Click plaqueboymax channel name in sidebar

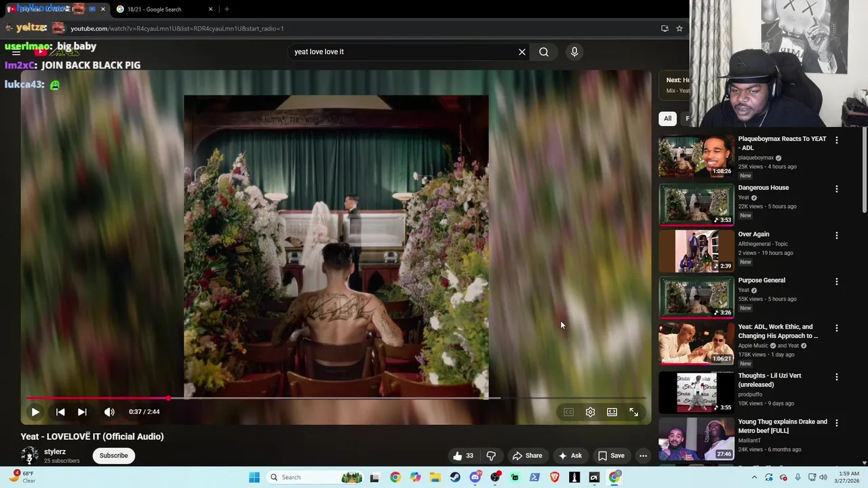tap(755, 157)
